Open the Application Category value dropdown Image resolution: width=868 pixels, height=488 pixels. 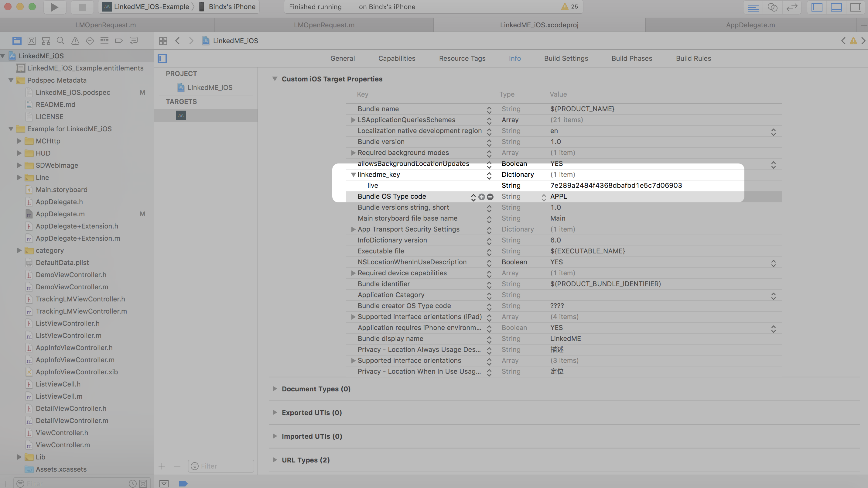click(773, 296)
